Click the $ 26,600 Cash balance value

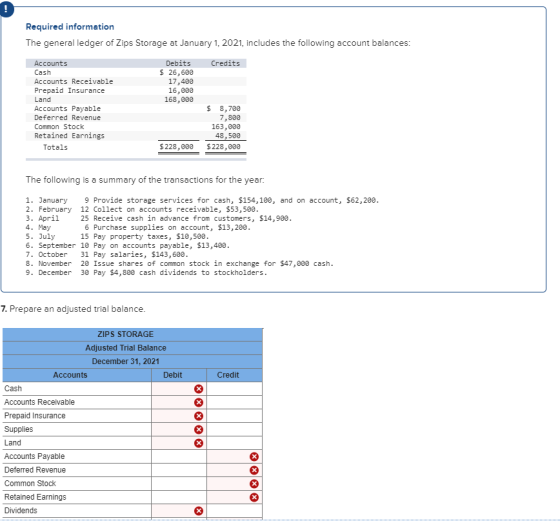(176, 72)
